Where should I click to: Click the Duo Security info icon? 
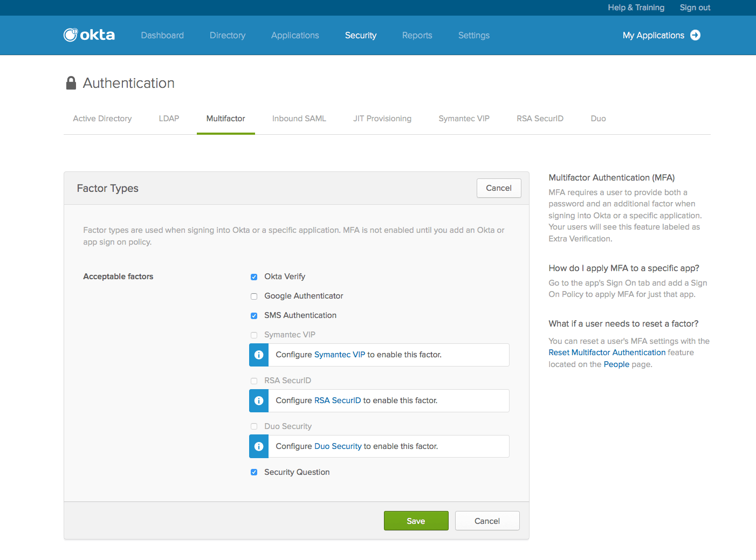tap(259, 446)
